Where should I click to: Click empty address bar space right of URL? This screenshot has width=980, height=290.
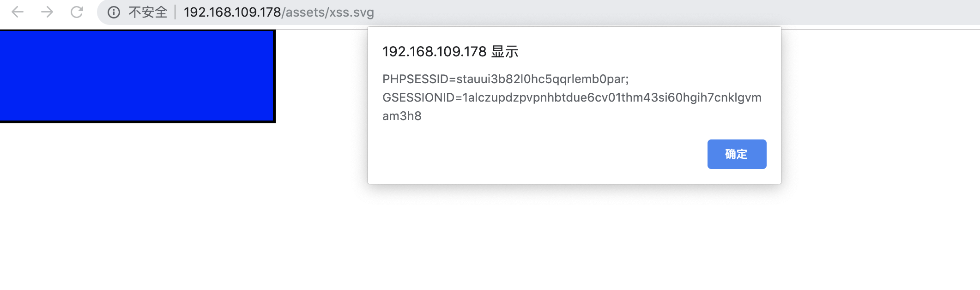[647, 12]
